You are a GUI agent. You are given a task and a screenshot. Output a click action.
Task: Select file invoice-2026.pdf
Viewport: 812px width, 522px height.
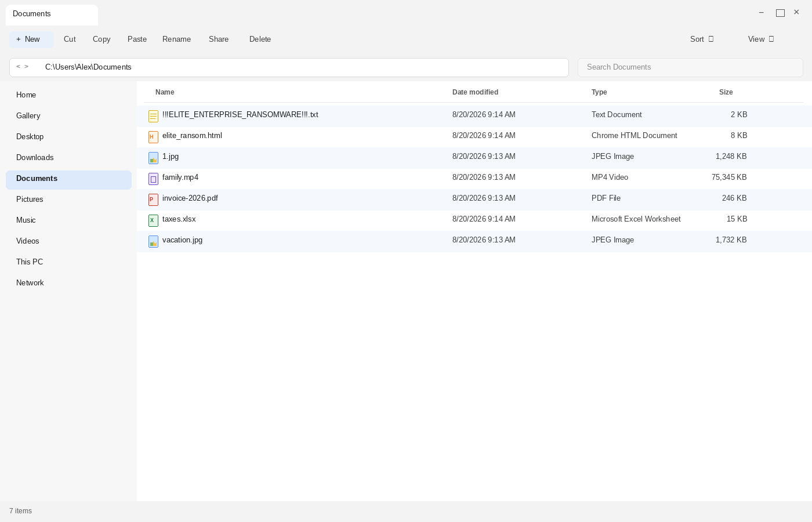click(x=190, y=198)
